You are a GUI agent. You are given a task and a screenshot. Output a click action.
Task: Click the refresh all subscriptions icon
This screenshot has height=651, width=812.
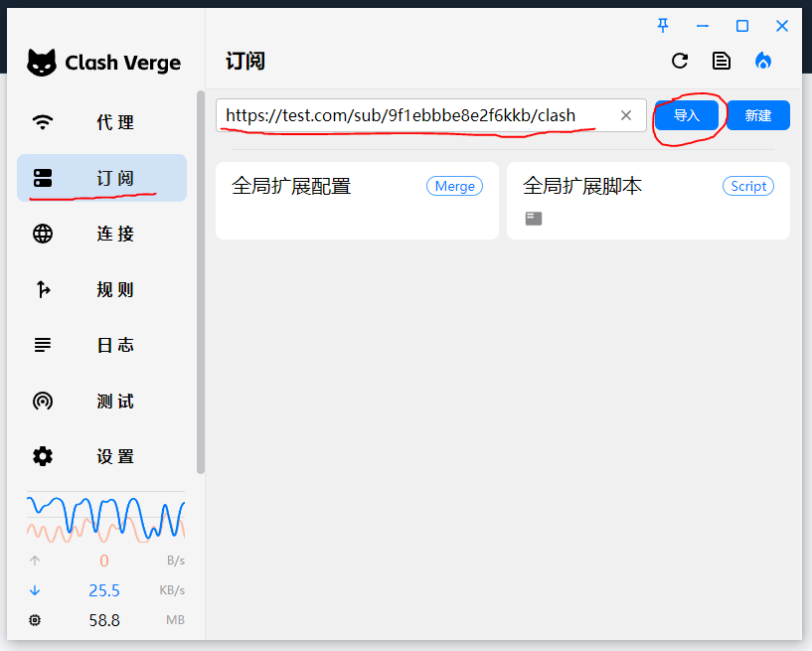coord(680,61)
